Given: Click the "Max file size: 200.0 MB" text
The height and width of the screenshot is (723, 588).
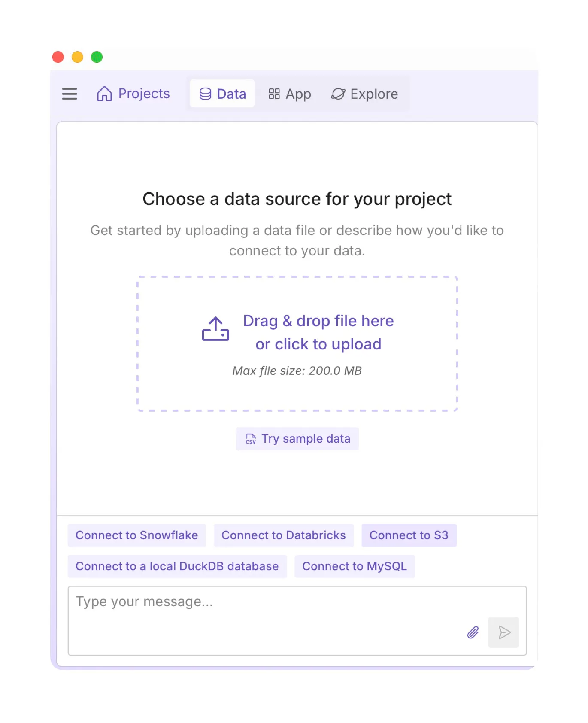Looking at the screenshot, I should click(297, 371).
